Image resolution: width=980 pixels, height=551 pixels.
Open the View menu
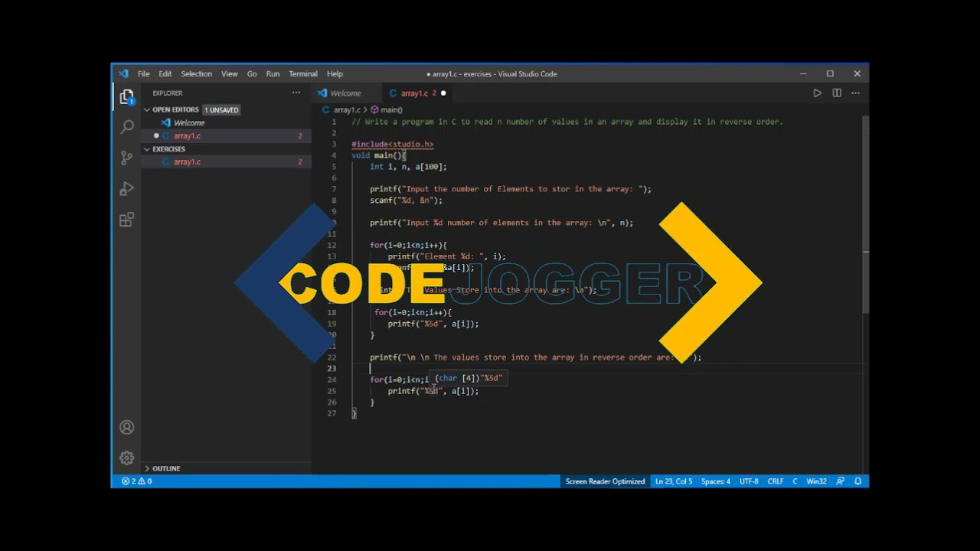click(230, 74)
